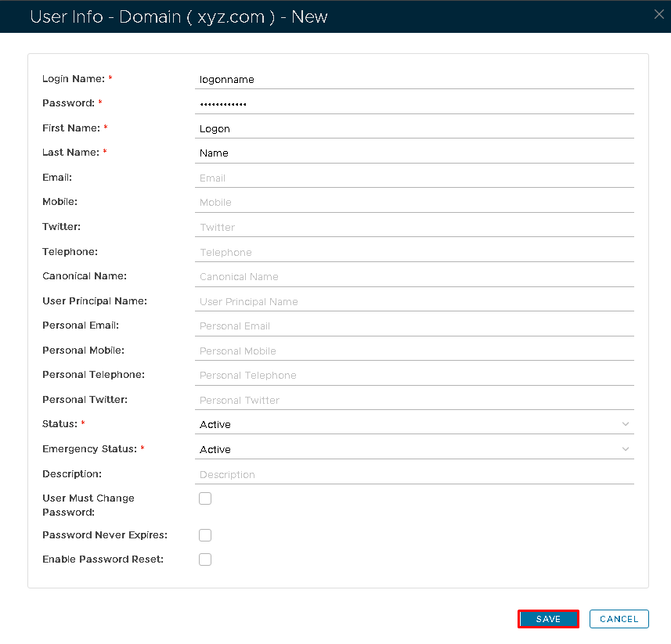Close the User Info dialog
Viewport: 671px width, 644px height.
pos(659,15)
